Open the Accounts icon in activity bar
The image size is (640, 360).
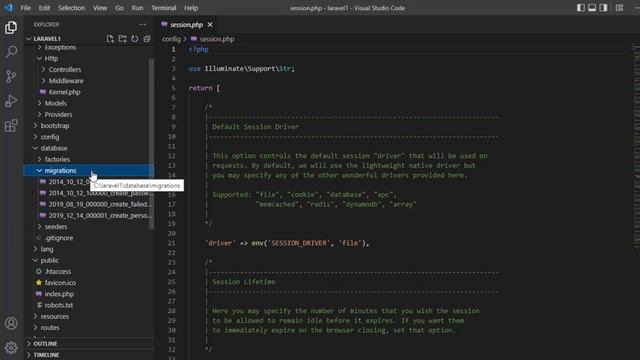tap(11, 323)
